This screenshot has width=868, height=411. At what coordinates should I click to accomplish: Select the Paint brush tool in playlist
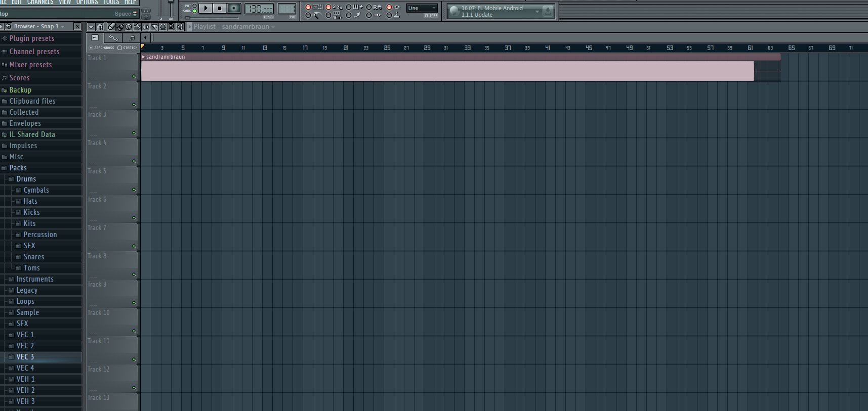pos(120,27)
